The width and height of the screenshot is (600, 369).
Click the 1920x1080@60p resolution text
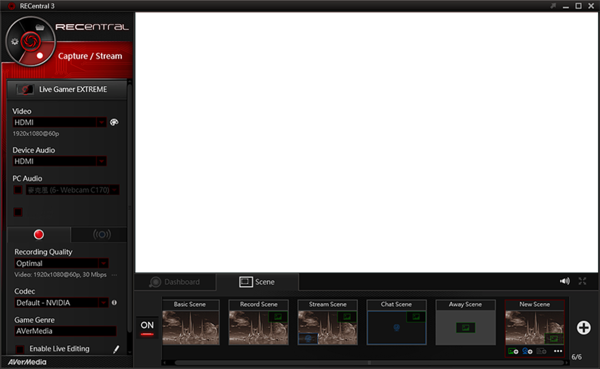(x=36, y=134)
